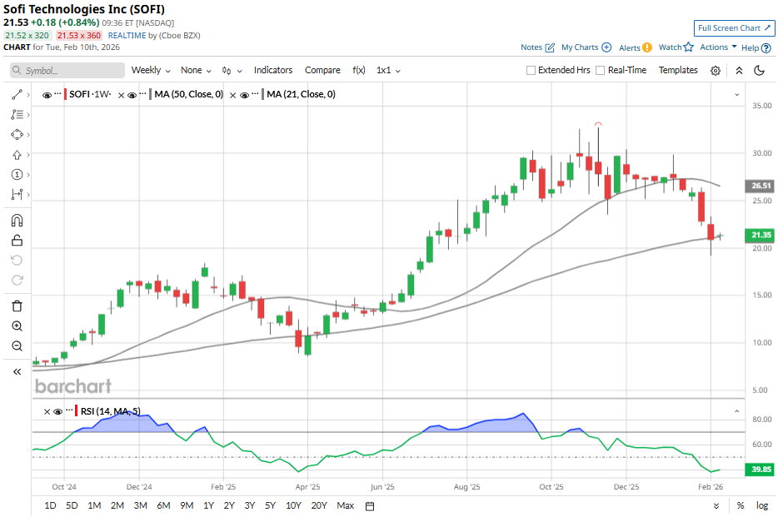Zoom out with the magnifier minus icon
Image resolution: width=783 pixels, height=532 pixels.
[x=17, y=346]
